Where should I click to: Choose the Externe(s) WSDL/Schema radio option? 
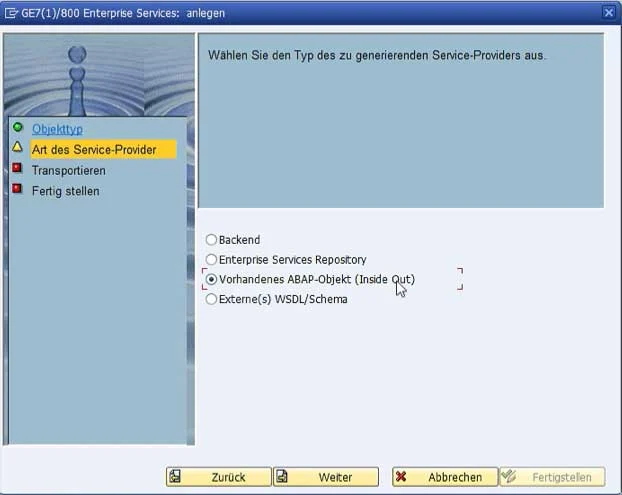tap(211, 299)
